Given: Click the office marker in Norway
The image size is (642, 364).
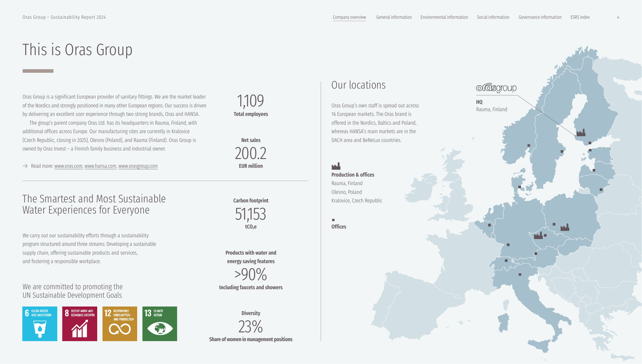Looking at the screenshot, I should (x=529, y=145).
